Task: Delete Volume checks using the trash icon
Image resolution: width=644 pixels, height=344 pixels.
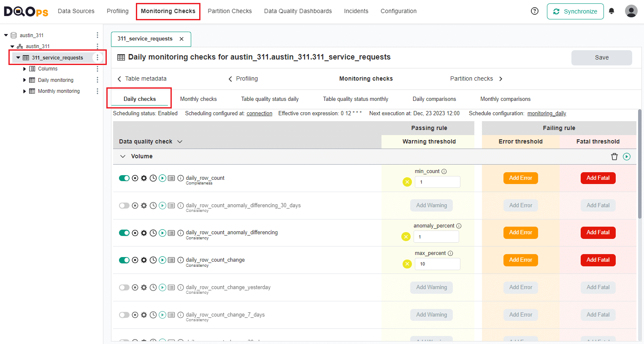Action: (x=614, y=156)
